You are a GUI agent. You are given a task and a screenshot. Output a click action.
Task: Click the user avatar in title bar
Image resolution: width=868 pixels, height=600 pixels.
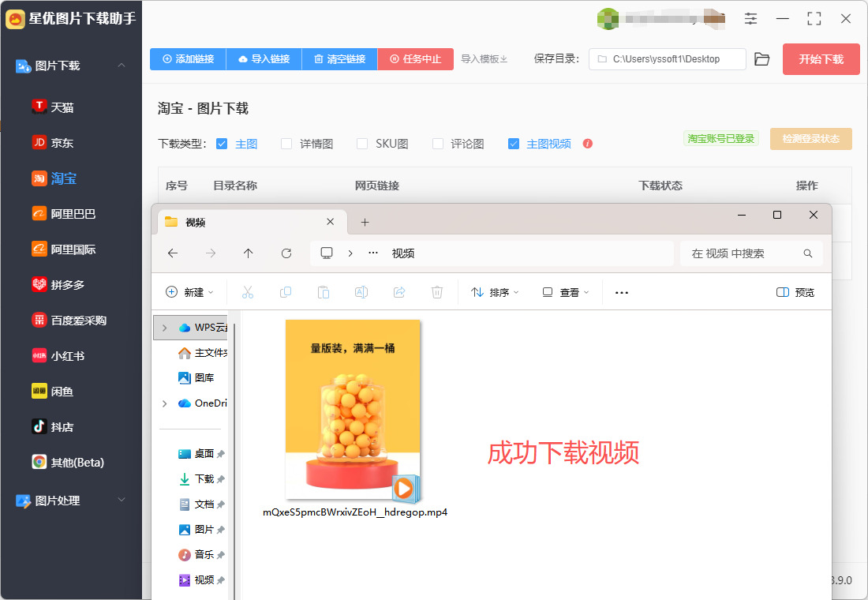pos(608,18)
